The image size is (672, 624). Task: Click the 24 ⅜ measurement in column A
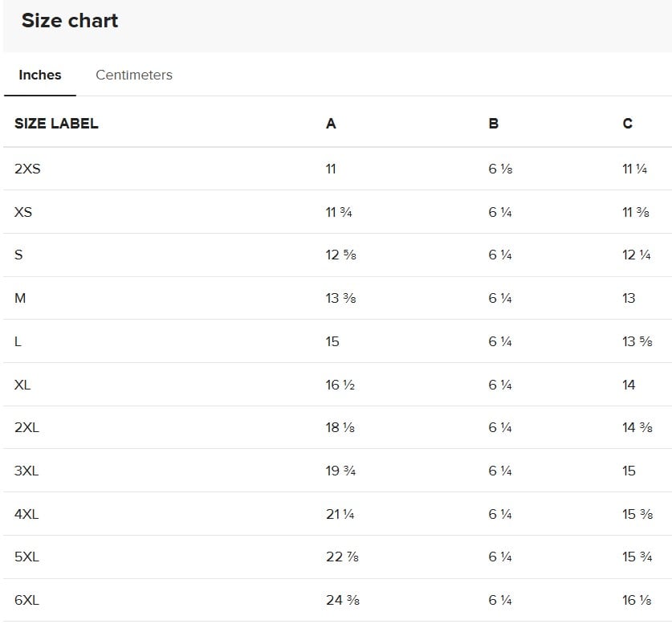pyautogui.click(x=343, y=600)
